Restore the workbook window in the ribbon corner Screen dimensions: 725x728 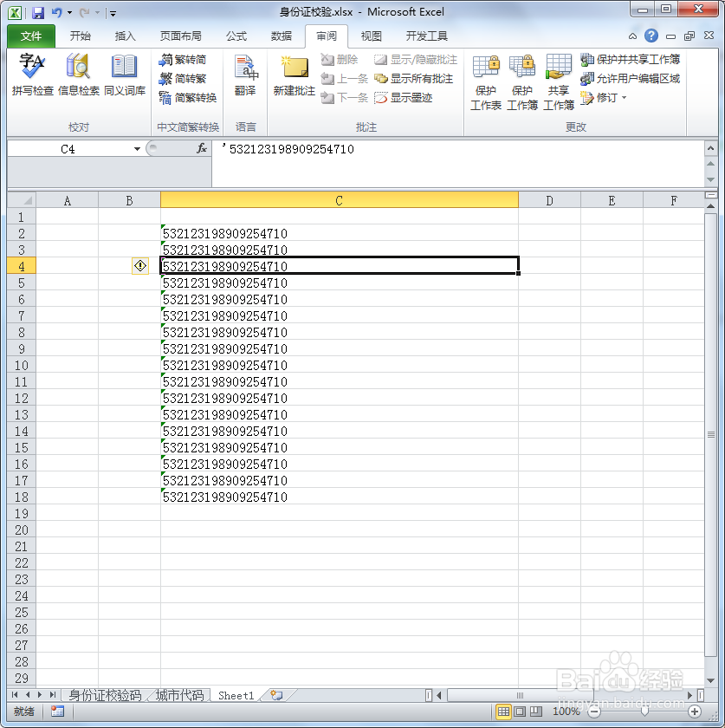pyautogui.click(x=689, y=36)
